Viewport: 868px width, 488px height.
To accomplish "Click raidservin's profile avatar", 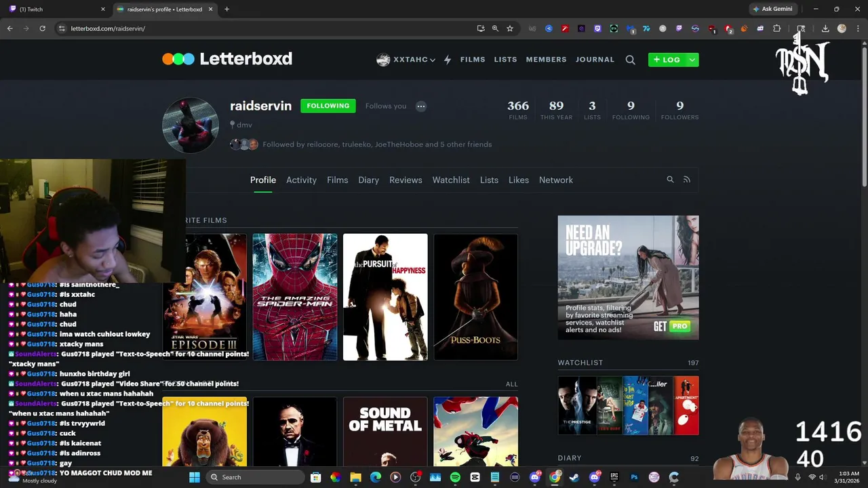I will [191, 125].
